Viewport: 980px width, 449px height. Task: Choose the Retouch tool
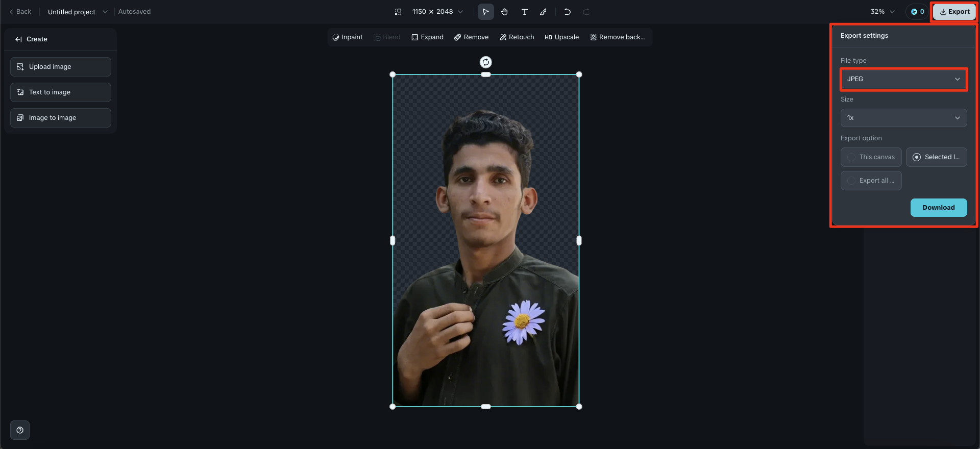(x=517, y=37)
